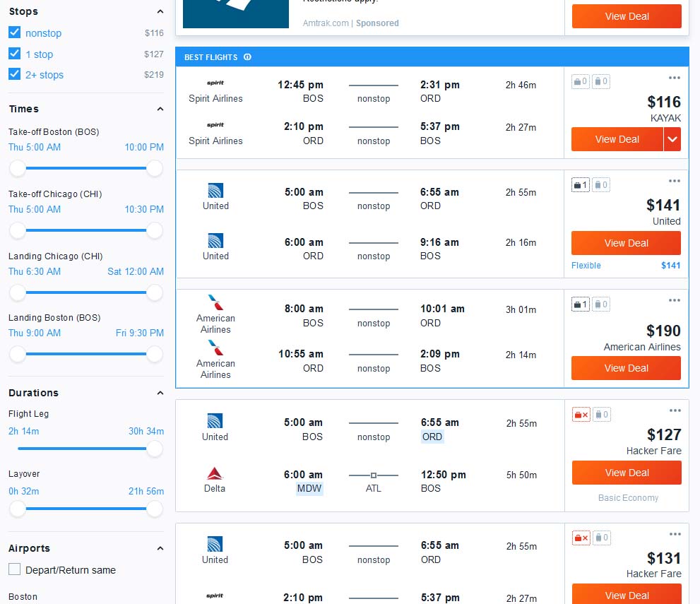700x604 pixels.
Task: Expand the View Deal dropdown on the $116 flight
Action: [x=672, y=139]
